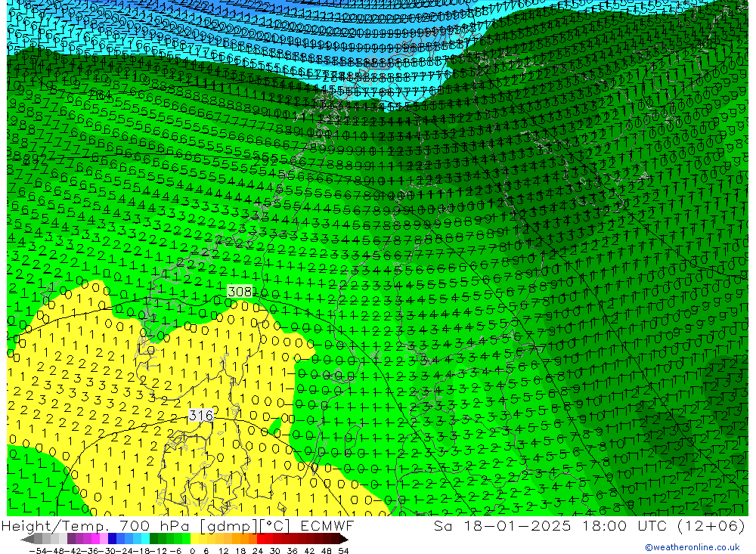Click the '(12+06)' forecast offset text

(x=711, y=526)
